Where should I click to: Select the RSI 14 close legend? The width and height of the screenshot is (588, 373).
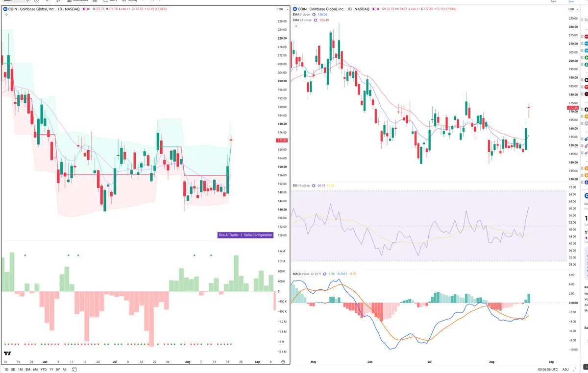301,186
